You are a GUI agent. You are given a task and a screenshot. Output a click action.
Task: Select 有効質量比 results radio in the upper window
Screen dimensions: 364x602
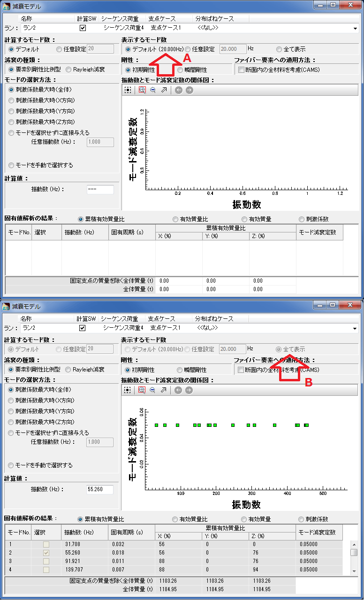(175, 219)
